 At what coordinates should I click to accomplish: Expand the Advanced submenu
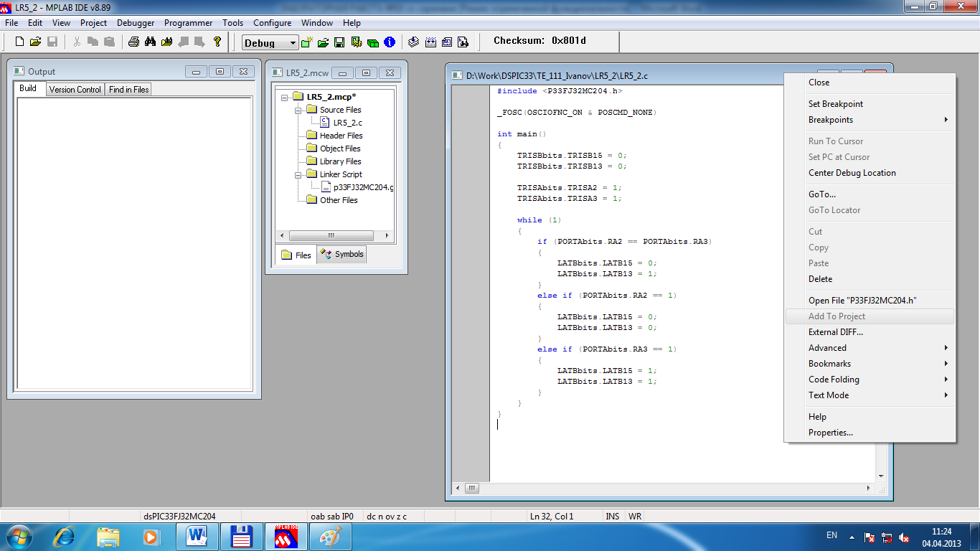click(870, 348)
